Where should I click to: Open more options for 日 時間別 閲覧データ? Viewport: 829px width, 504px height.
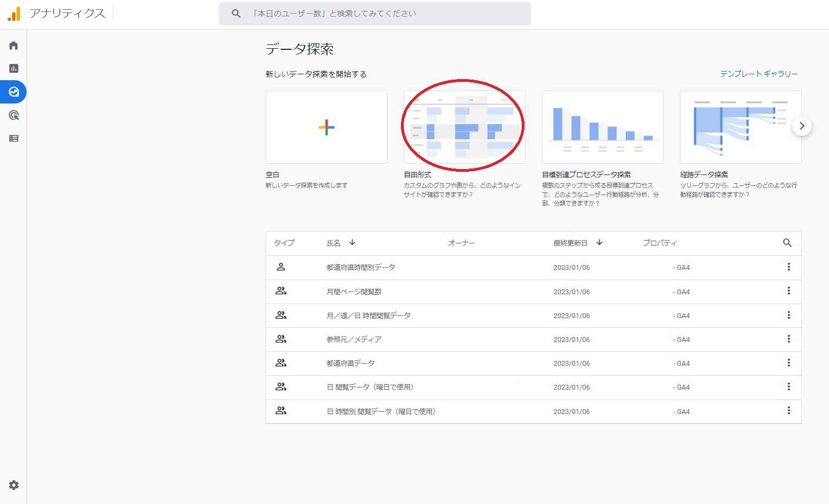[x=788, y=411]
